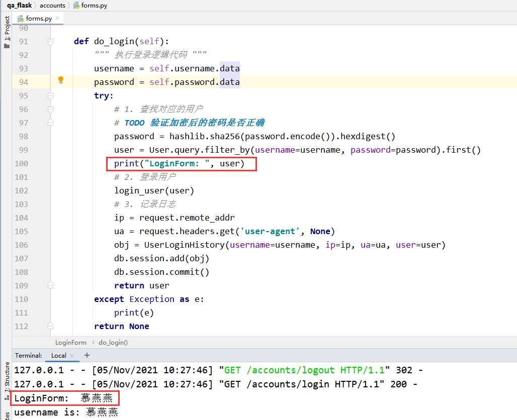Click the 'return None' statement
This screenshot has width=517, height=420.
[x=122, y=327]
